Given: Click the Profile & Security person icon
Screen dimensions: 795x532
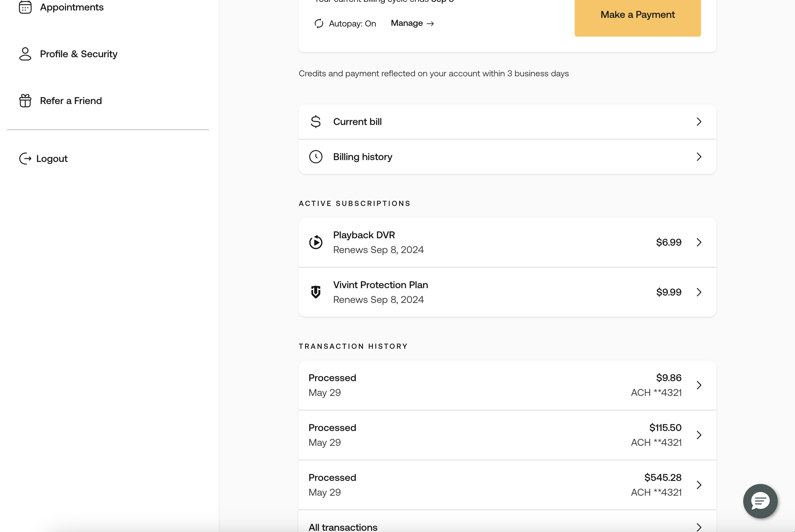Looking at the screenshot, I should coord(25,54).
